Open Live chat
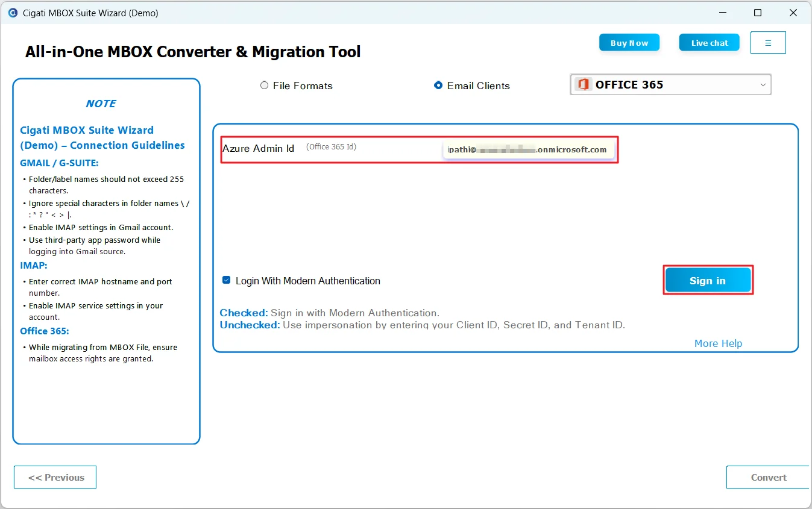 click(x=710, y=43)
